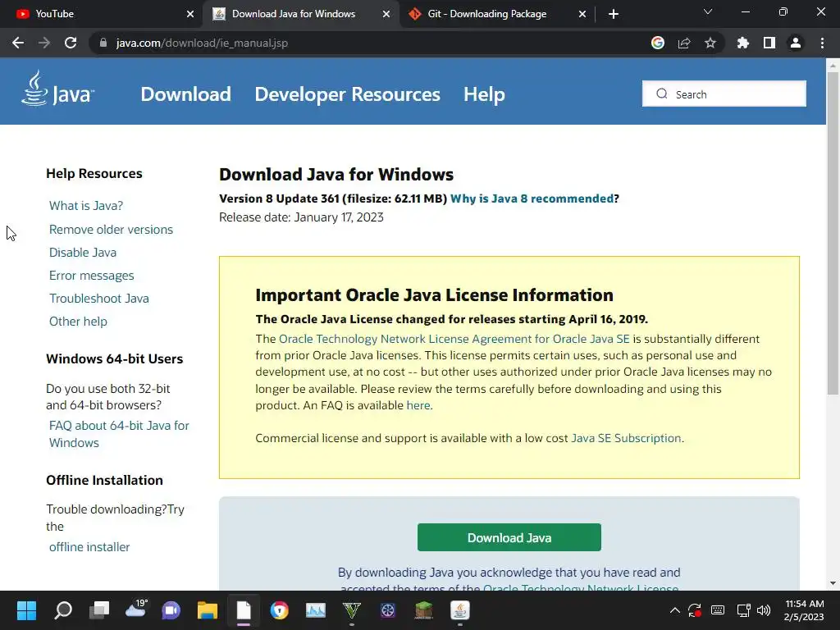Open 'Error messages' link
The height and width of the screenshot is (630, 840).
pyautogui.click(x=92, y=276)
